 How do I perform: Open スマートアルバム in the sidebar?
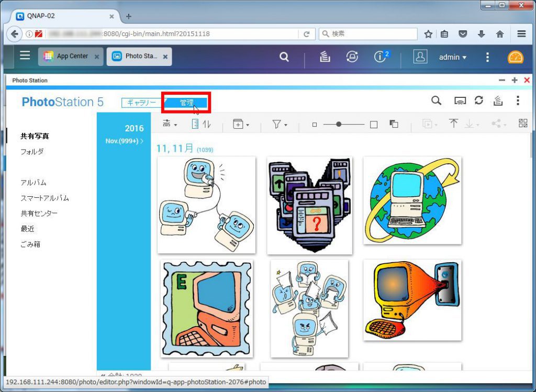(x=45, y=198)
